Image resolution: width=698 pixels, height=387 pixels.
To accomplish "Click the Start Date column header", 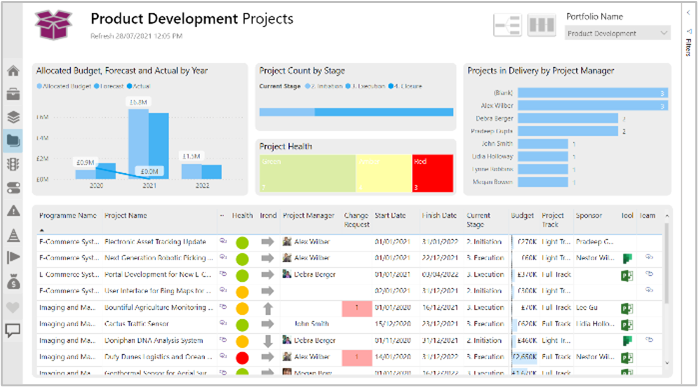I will pyautogui.click(x=390, y=216).
